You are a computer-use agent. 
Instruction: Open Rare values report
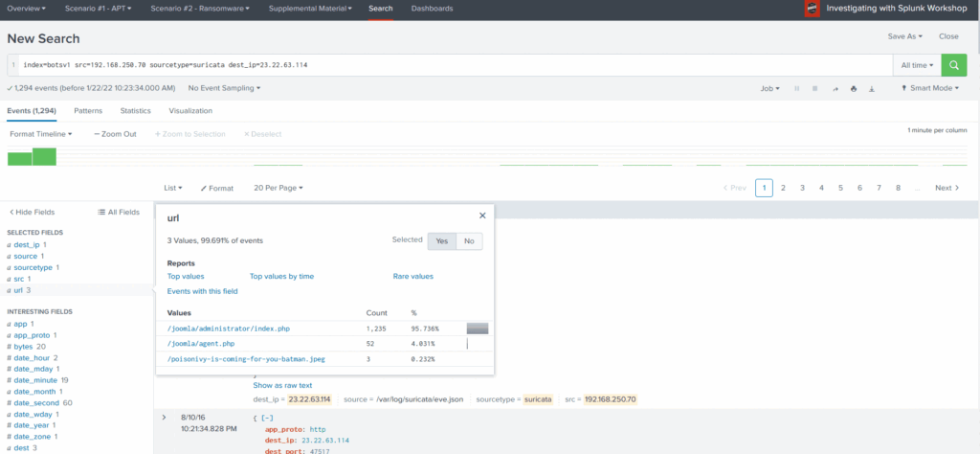click(x=413, y=277)
